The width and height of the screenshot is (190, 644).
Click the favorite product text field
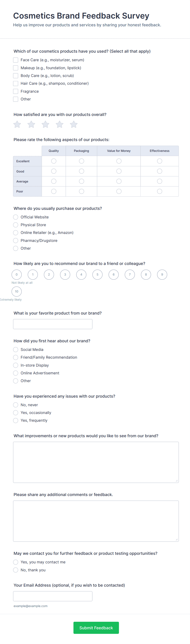point(53,324)
